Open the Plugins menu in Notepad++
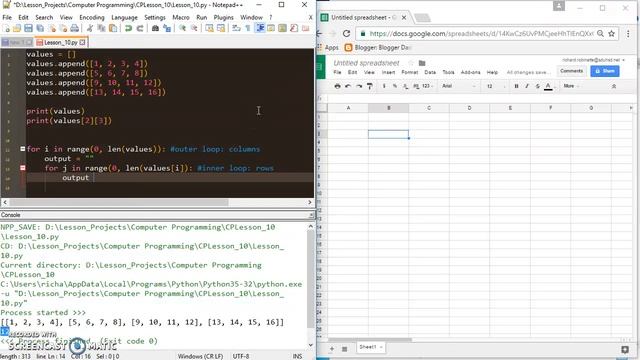 [223, 18]
